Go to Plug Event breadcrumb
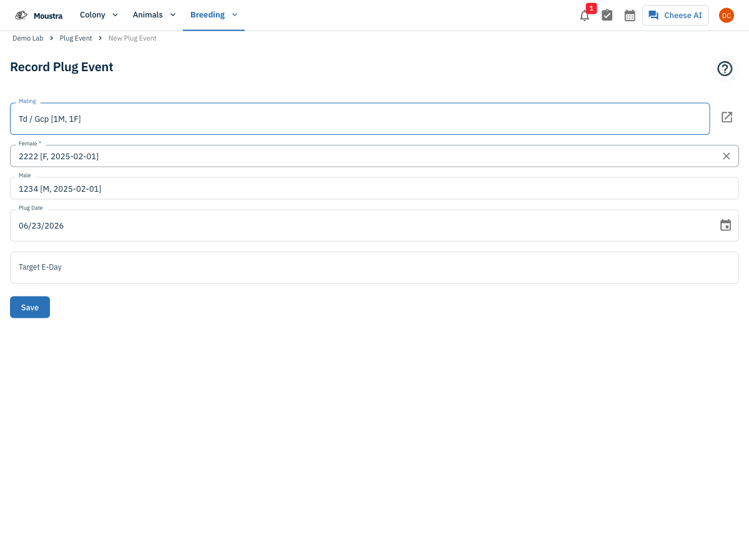The width and height of the screenshot is (749, 560). (76, 38)
